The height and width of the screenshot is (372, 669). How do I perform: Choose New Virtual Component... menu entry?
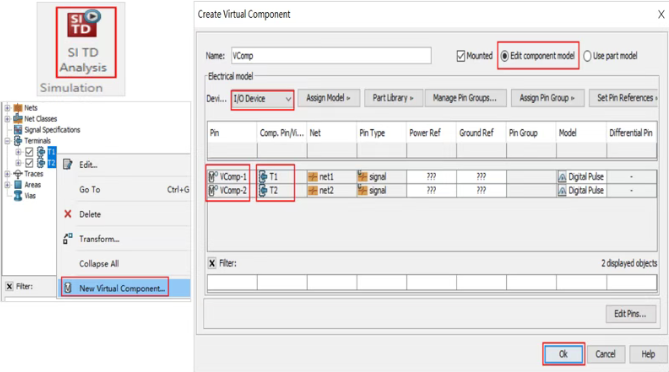(122, 288)
